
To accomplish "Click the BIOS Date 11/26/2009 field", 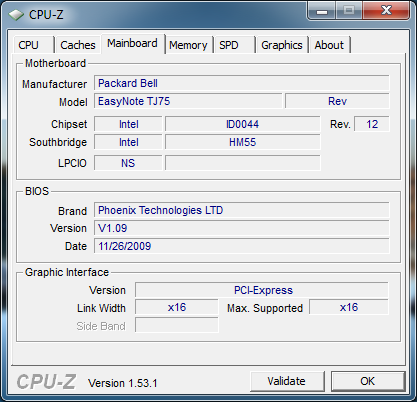I will click(242, 246).
